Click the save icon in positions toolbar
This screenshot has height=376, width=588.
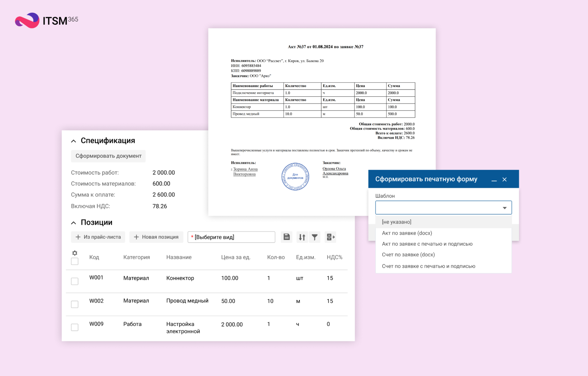tap(286, 237)
